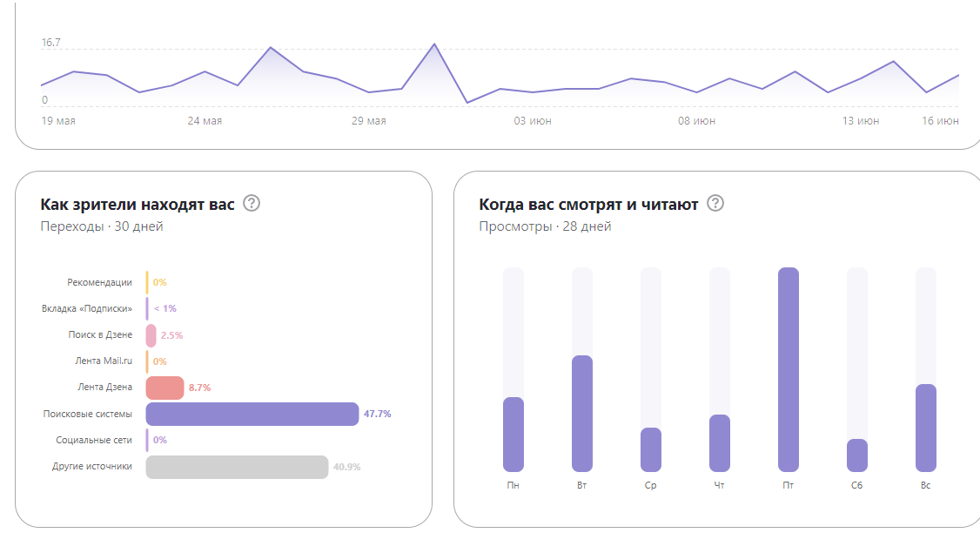Screen dimensions: 980x533
Task: Open the Поиск в Дзене 2.5% source
Action: (x=151, y=334)
